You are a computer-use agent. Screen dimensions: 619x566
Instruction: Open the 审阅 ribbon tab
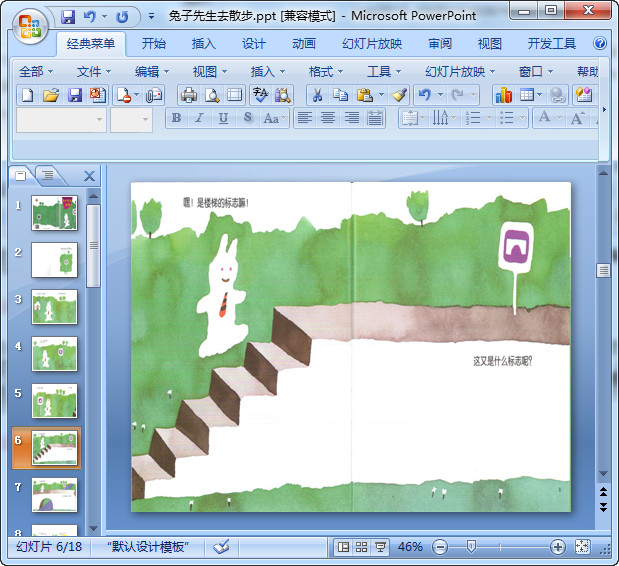(x=440, y=43)
